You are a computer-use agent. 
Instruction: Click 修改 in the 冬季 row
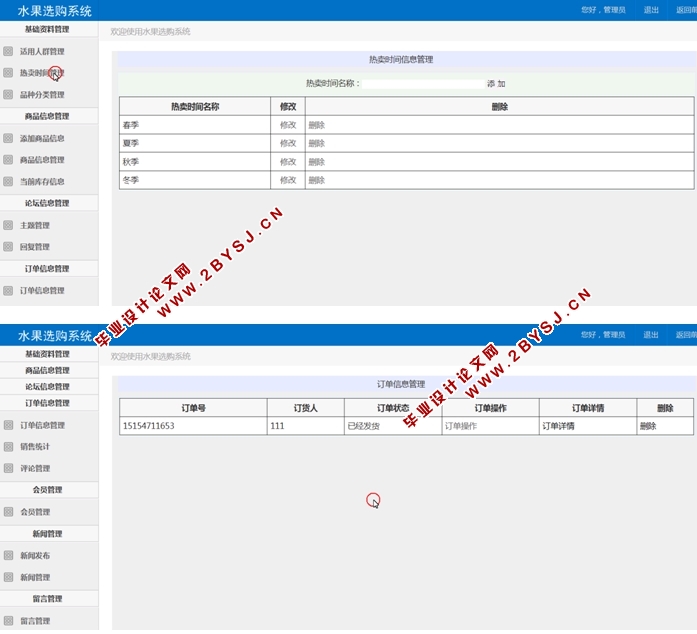[288, 180]
